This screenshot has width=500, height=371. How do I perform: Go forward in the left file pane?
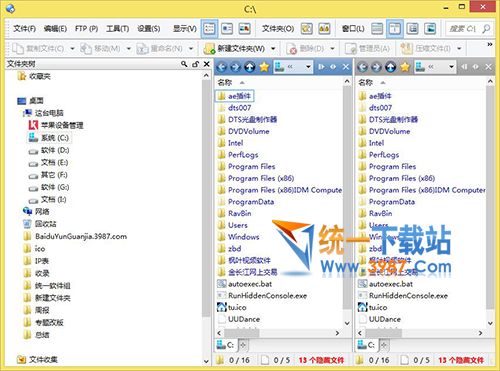[235, 67]
